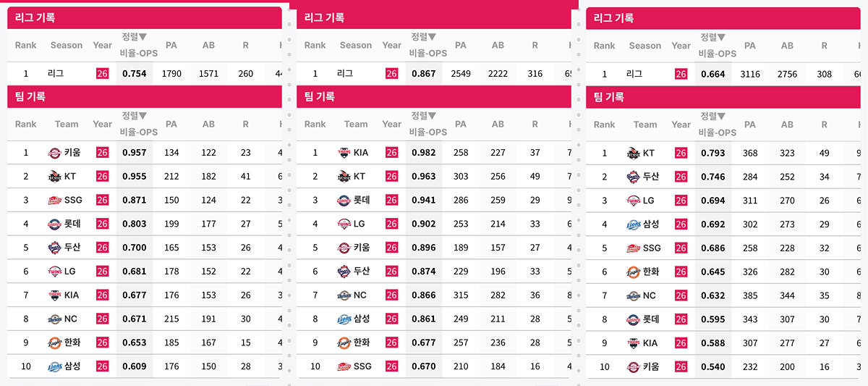Open the 삼성 Lions logo in the 0.861 row

click(344, 319)
